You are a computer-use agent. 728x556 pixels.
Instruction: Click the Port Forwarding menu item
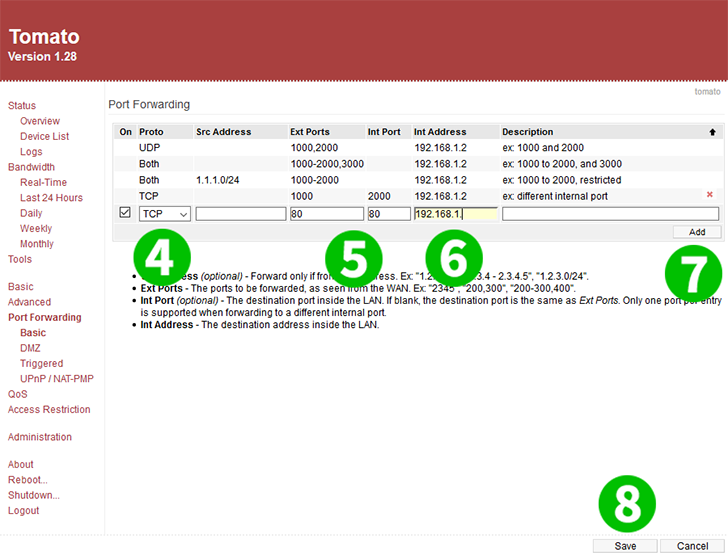[x=45, y=317]
